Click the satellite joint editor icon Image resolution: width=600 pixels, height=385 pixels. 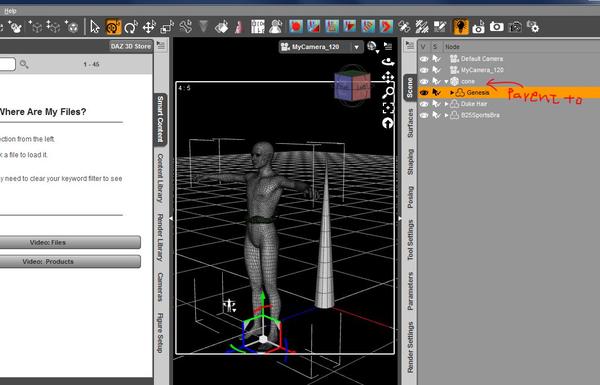[x=404, y=26]
